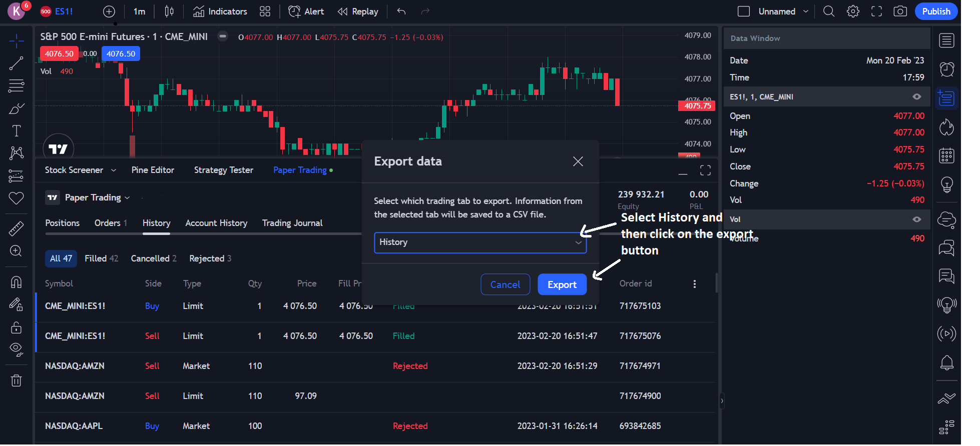Switch to the Account History tab

point(216,223)
